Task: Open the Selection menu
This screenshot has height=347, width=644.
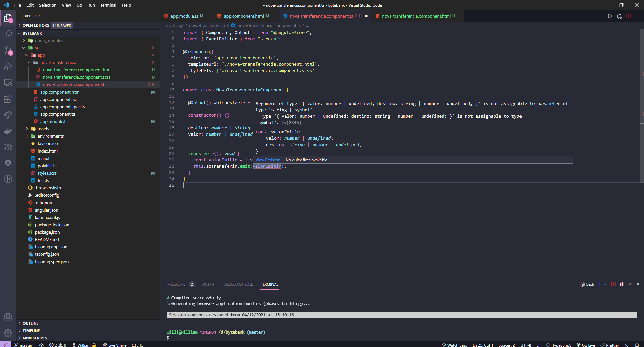Action: pos(48,5)
